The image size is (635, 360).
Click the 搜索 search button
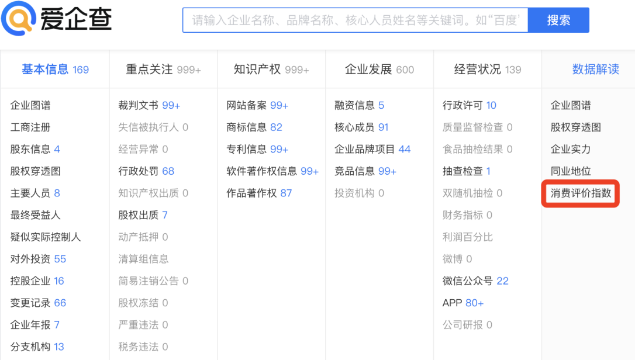558,20
